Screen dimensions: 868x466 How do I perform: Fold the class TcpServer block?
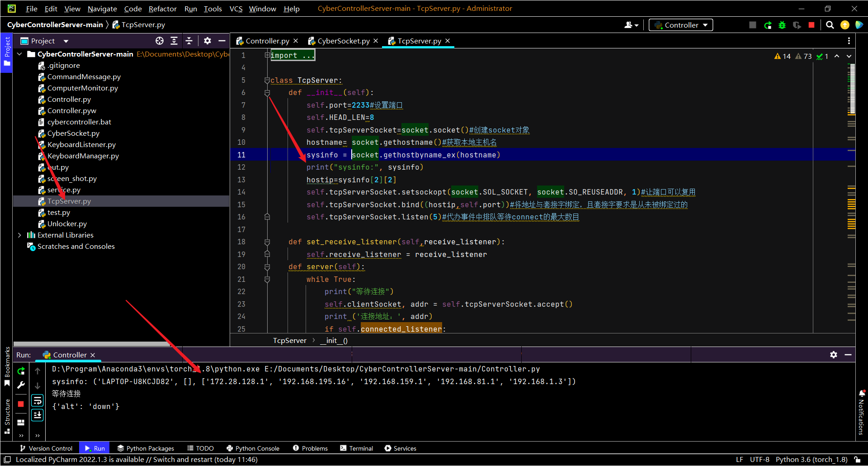[x=267, y=81]
